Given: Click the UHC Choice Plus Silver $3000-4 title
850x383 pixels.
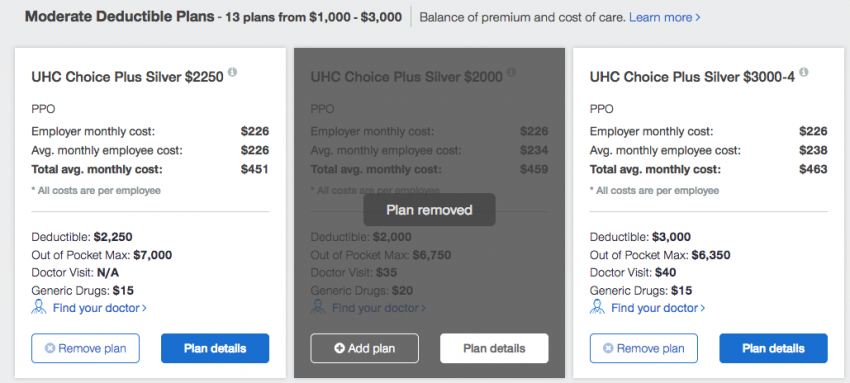Looking at the screenshot, I should (x=692, y=77).
